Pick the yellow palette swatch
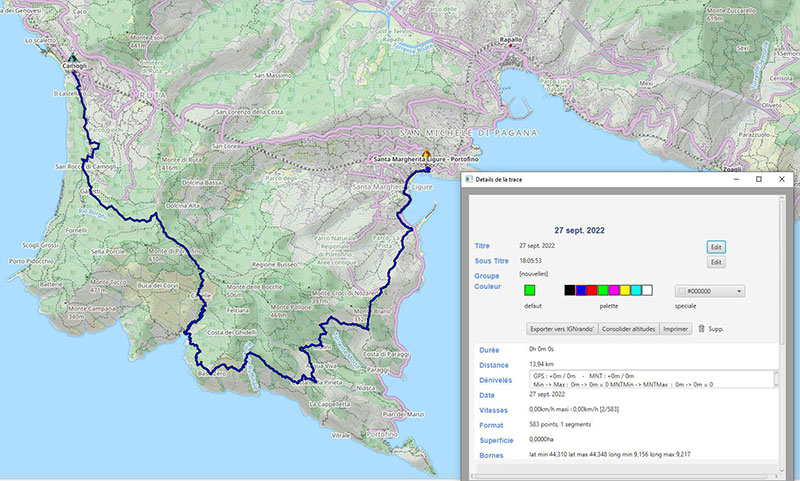Image resolution: width=800 pixels, height=481 pixels. pos(625,290)
